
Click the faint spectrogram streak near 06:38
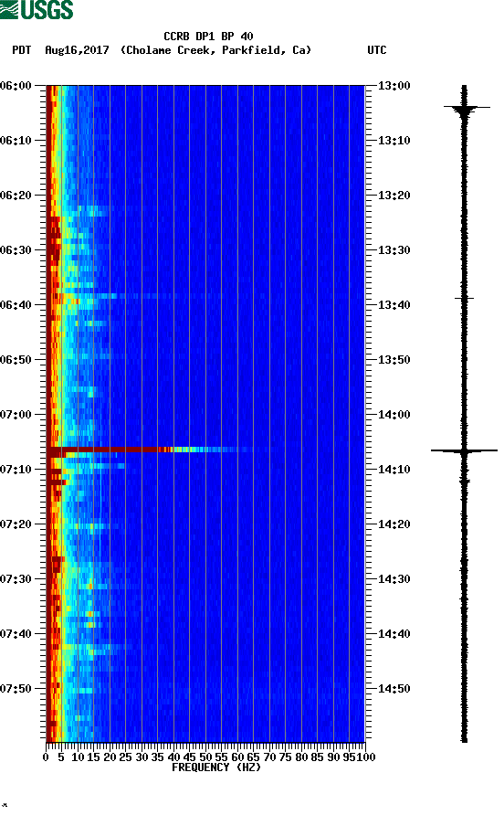[x=117, y=296]
